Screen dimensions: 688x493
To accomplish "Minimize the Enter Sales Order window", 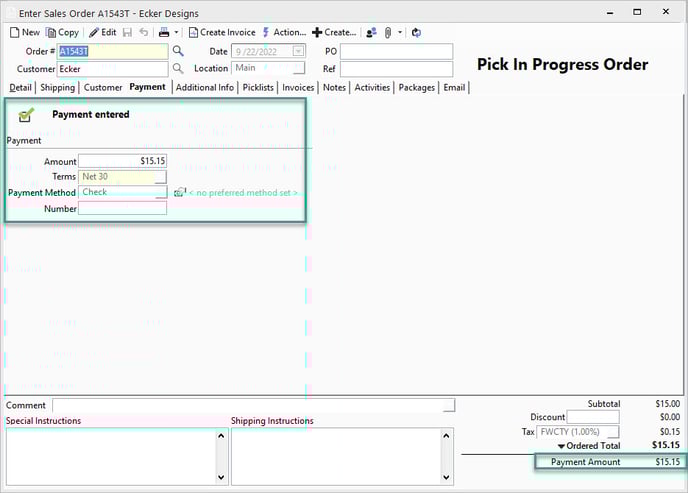I will tap(610, 13).
